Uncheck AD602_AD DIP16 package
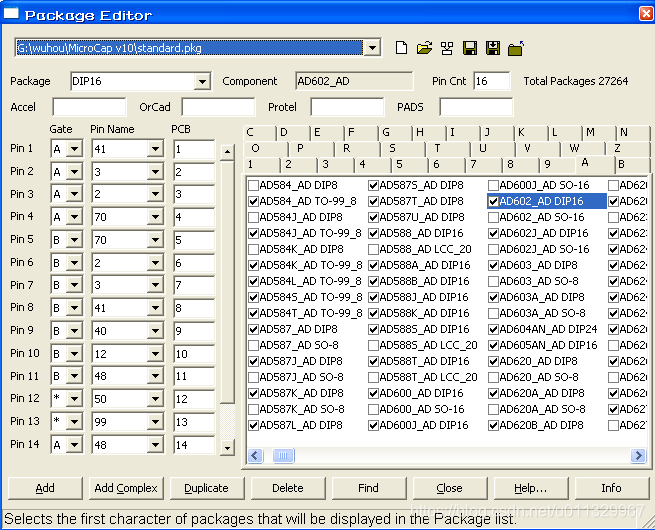The width and height of the screenshot is (655, 530). 493,201
